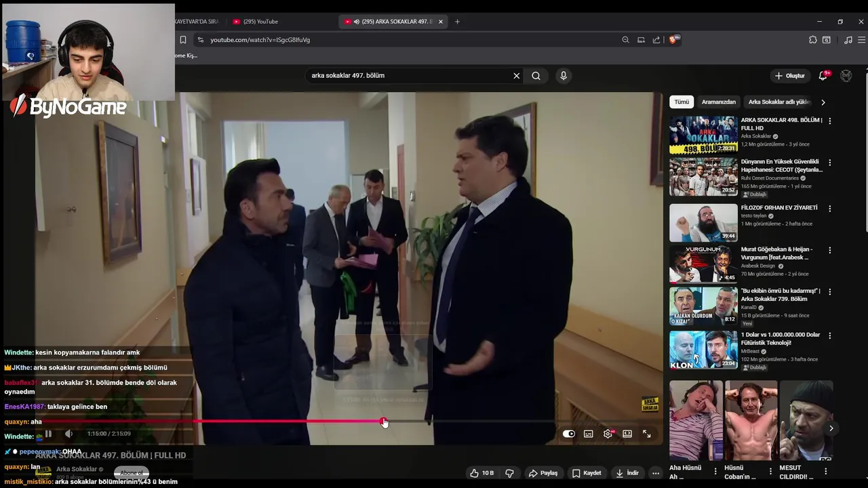This screenshot has height=488, width=868.
Task: Click the address bar URL
Action: 260,40
